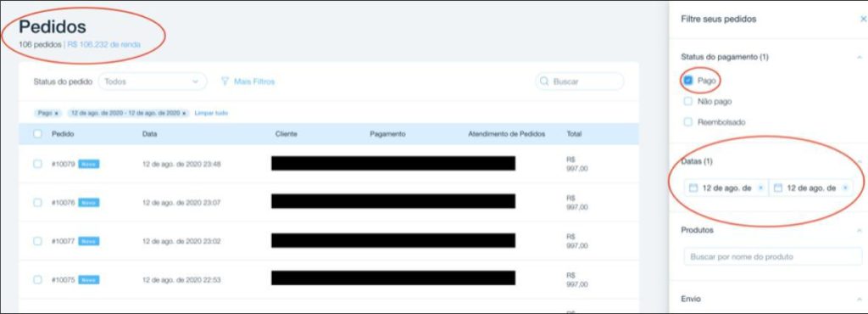This screenshot has width=868, height=314.
Task: Collapse the Datas filter section
Action: click(x=860, y=162)
